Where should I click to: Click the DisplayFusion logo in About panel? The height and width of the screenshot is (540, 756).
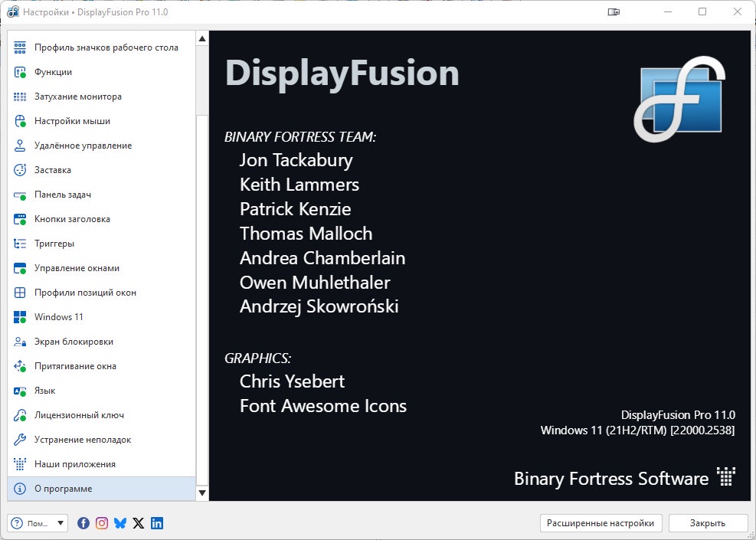[680, 100]
